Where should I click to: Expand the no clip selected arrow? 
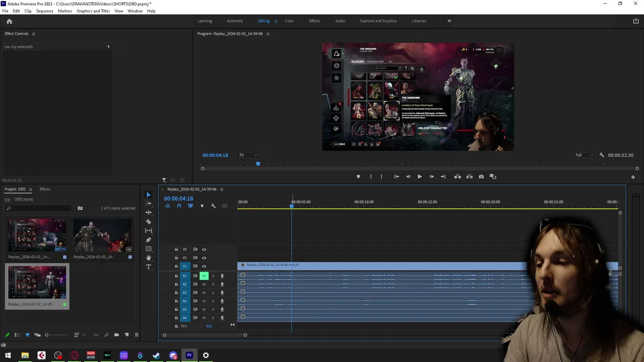point(108,47)
